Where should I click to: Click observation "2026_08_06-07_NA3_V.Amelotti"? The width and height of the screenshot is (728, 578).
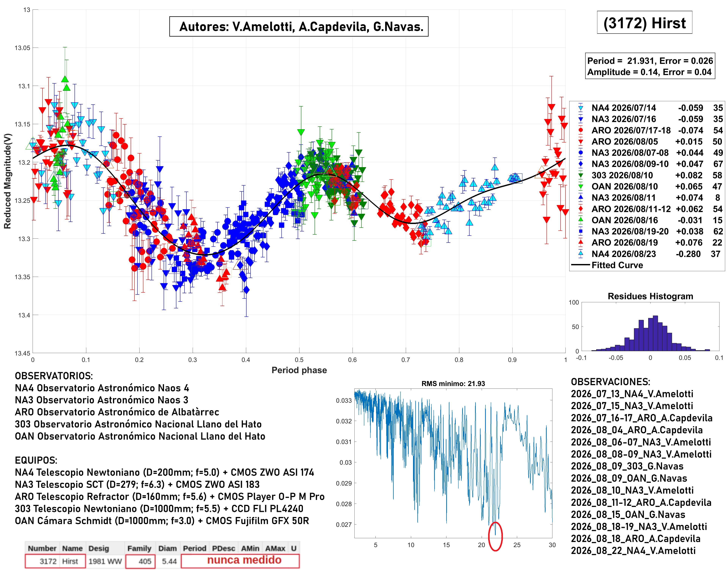coord(641,442)
